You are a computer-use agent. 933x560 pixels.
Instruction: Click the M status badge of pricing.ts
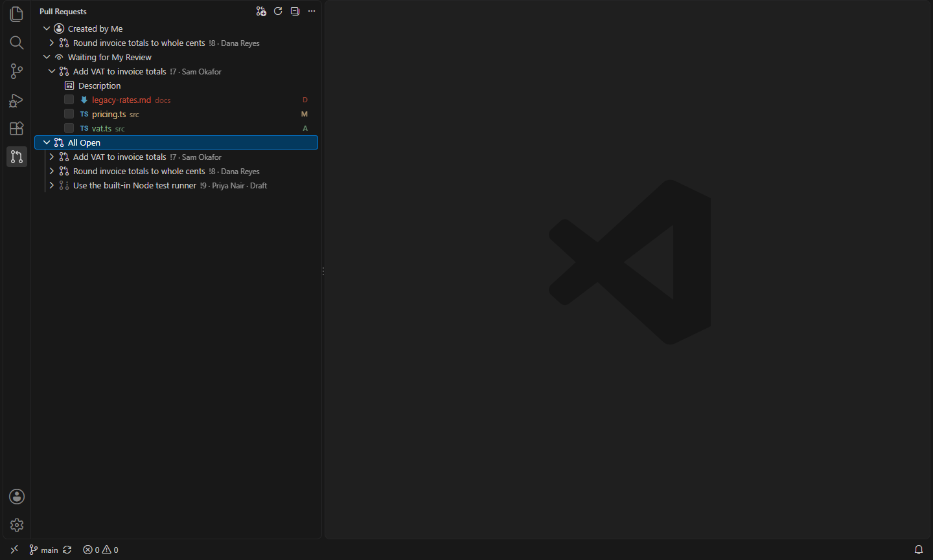[305, 114]
